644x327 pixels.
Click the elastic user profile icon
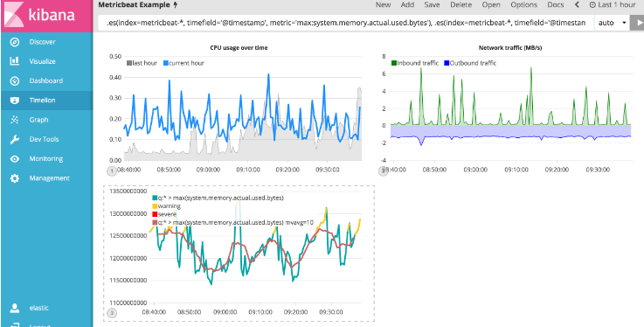tap(15, 308)
